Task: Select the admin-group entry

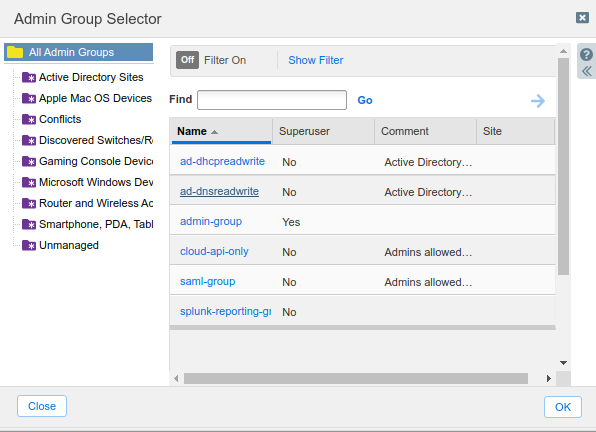Action: pyautogui.click(x=211, y=221)
